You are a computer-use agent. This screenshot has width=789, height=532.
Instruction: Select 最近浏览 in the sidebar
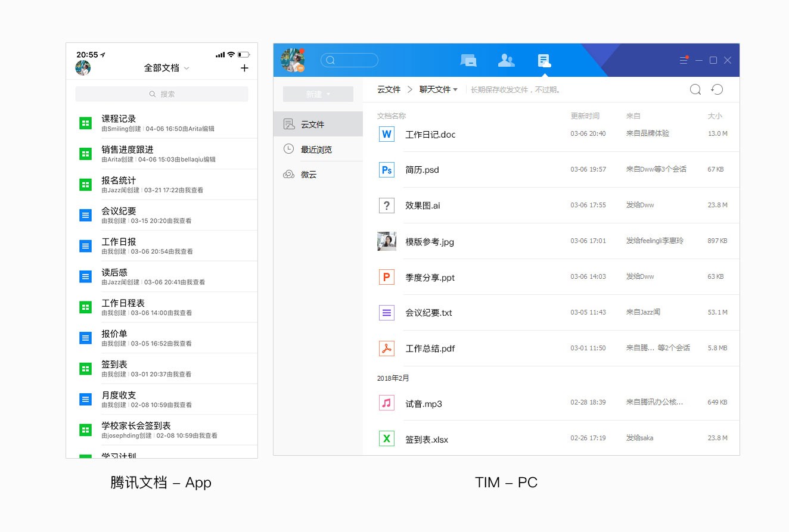click(x=316, y=150)
